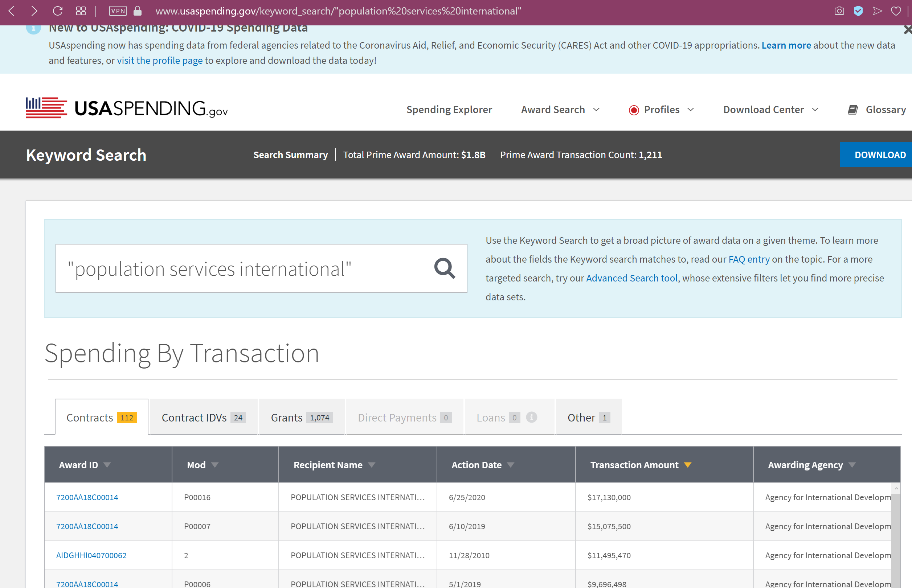Open award 7200AA18C00014 with mod P00016

pyautogui.click(x=87, y=498)
